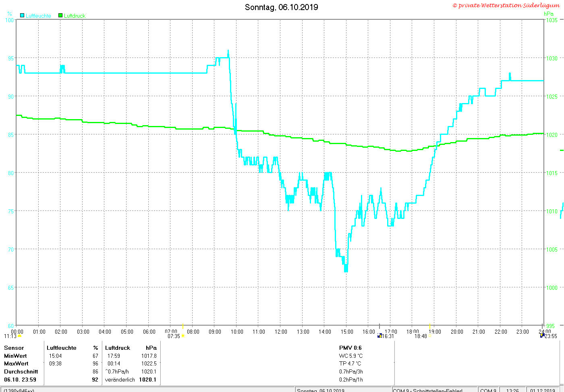The height and width of the screenshot is (392, 564).
Task: Click the 12:00 label on time axis
Action: pos(281,332)
